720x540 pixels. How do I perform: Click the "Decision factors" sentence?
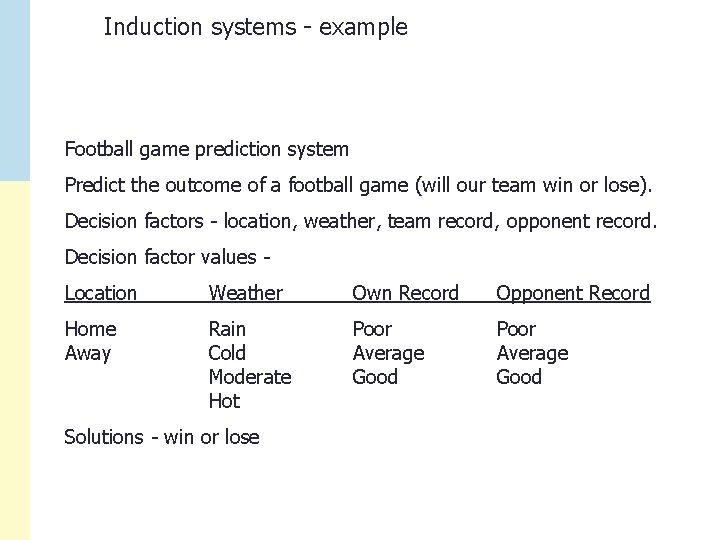(361, 221)
